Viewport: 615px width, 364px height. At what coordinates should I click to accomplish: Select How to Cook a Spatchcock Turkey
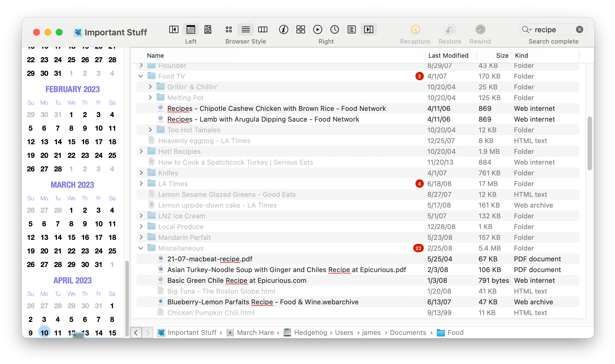pyautogui.click(x=358, y=162)
